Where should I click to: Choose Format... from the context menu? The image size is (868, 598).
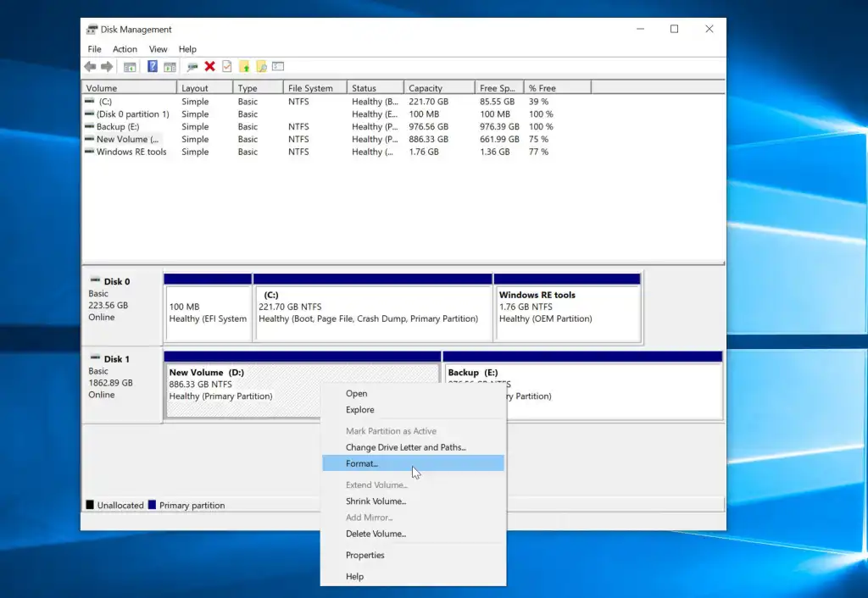tap(362, 463)
